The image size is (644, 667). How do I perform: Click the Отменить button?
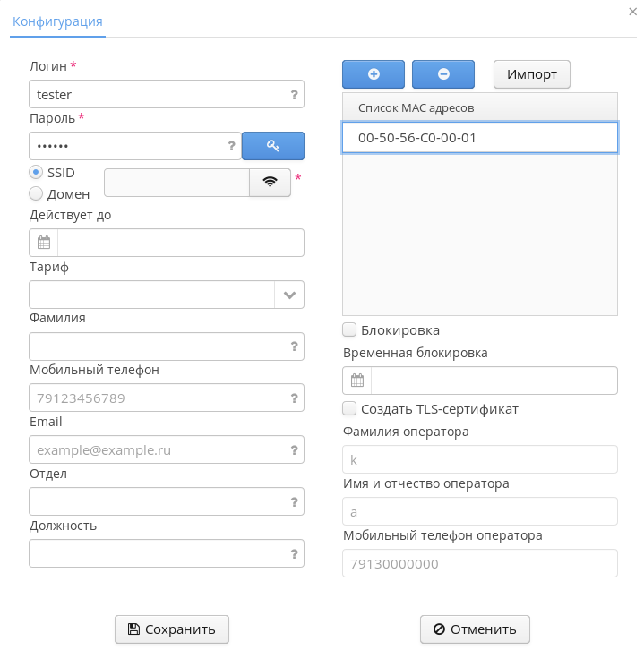475,629
